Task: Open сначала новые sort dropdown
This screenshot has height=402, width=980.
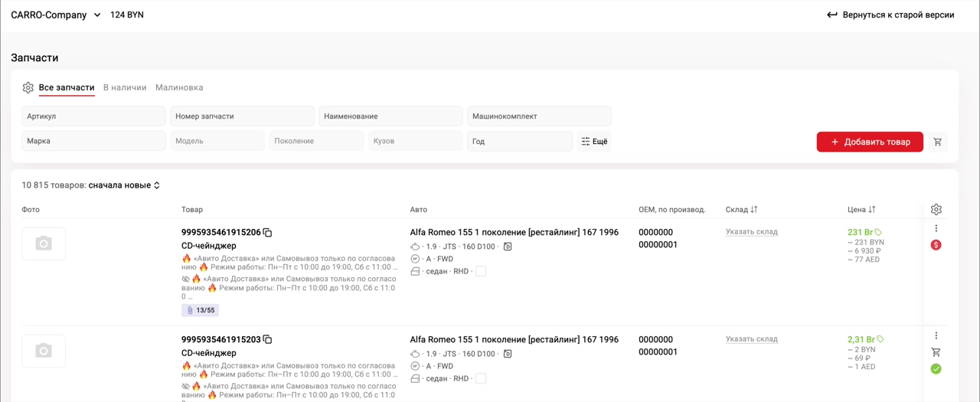Action: (x=124, y=185)
